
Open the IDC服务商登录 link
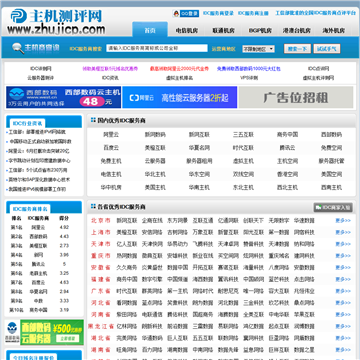218,14
